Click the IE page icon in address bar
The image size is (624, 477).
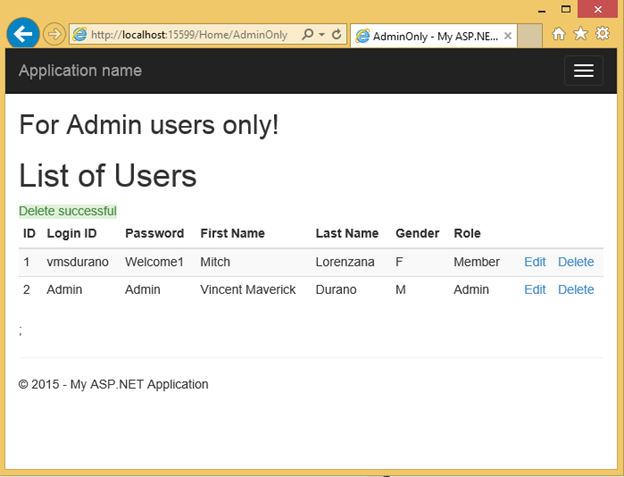click(x=79, y=34)
